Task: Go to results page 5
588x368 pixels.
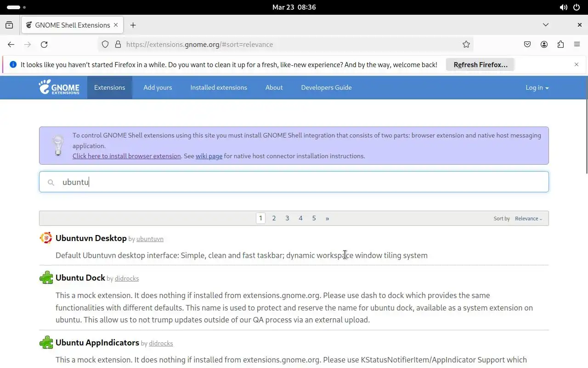Action: pyautogui.click(x=314, y=218)
